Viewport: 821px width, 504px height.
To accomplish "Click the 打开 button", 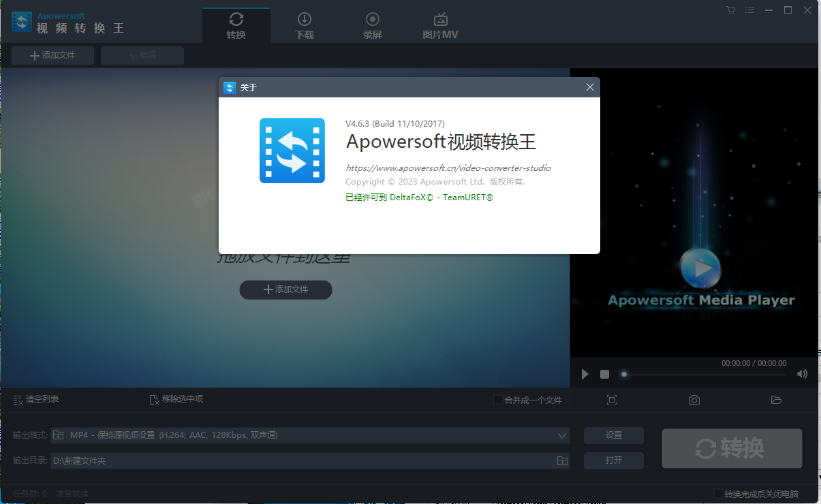I will click(x=614, y=460).
